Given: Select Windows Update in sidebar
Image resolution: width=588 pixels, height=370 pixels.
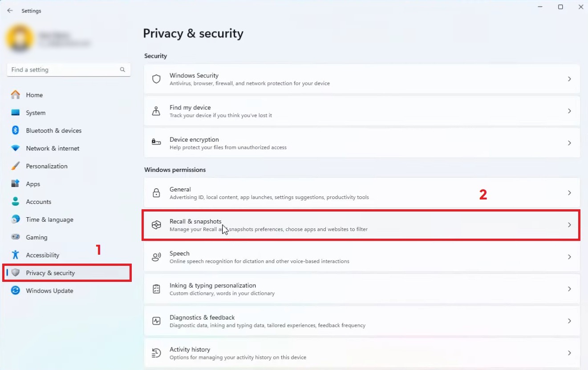Looking at the screenshot, I should pos(49,291).
